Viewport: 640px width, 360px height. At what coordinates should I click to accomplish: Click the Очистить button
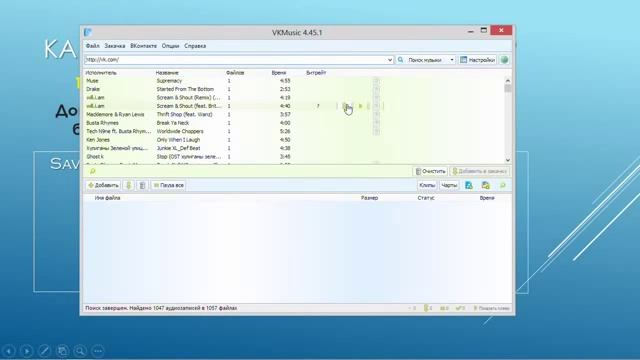point(430,171)
